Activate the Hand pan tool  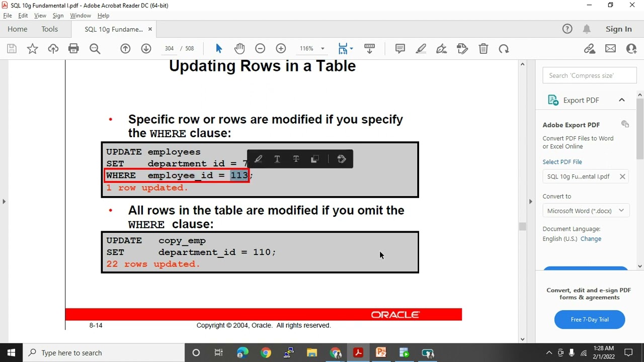(x=239, y=49)
